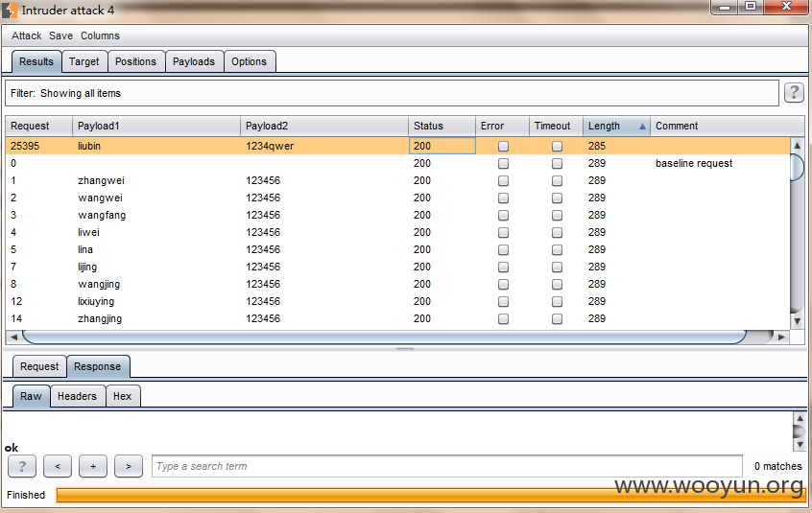Sort by Status column header
This screenshot has height=513, width=812.
tap(442, 127)
